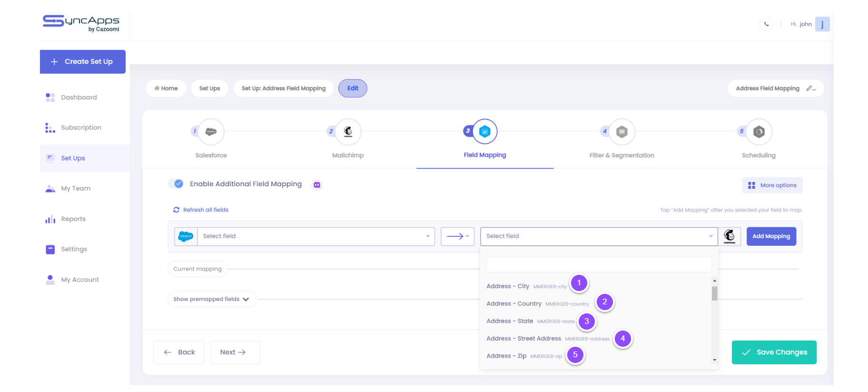Click the More options label

point(778,185)
